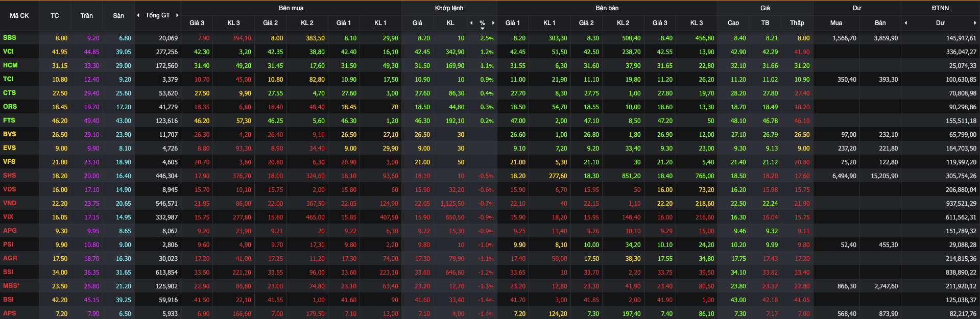Click the ĐTNN group header
980x319 pixels.
[x=940, y=8]
